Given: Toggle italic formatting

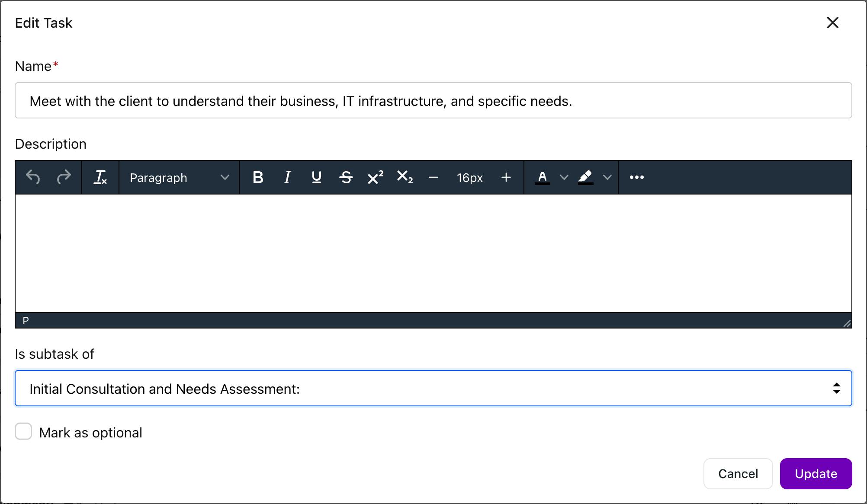Looking at the screenshot, I should coord(287,177).
